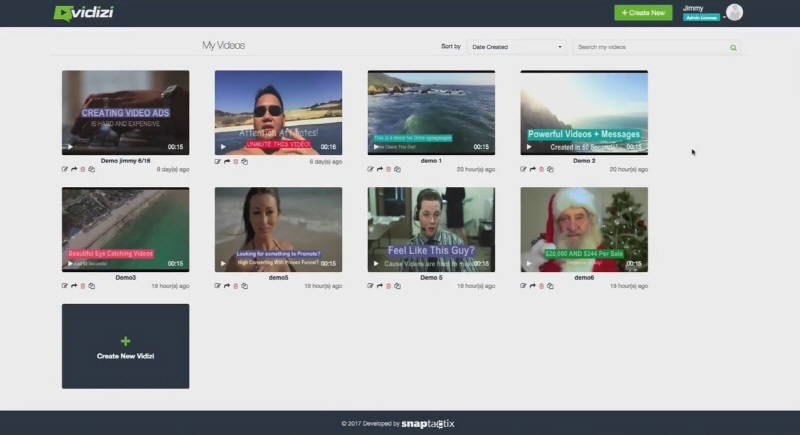
Task: Edit the Demo 2 video
Action: point(523,169)
